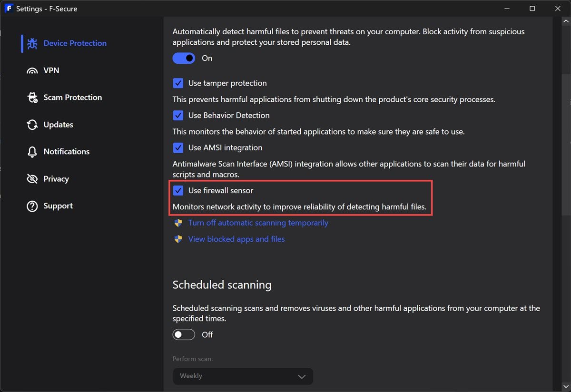Viewport: 571px width, 392px height.
Task: Open View blocked apps and files link
Action: pyautogui.click(x=236, y=239)
